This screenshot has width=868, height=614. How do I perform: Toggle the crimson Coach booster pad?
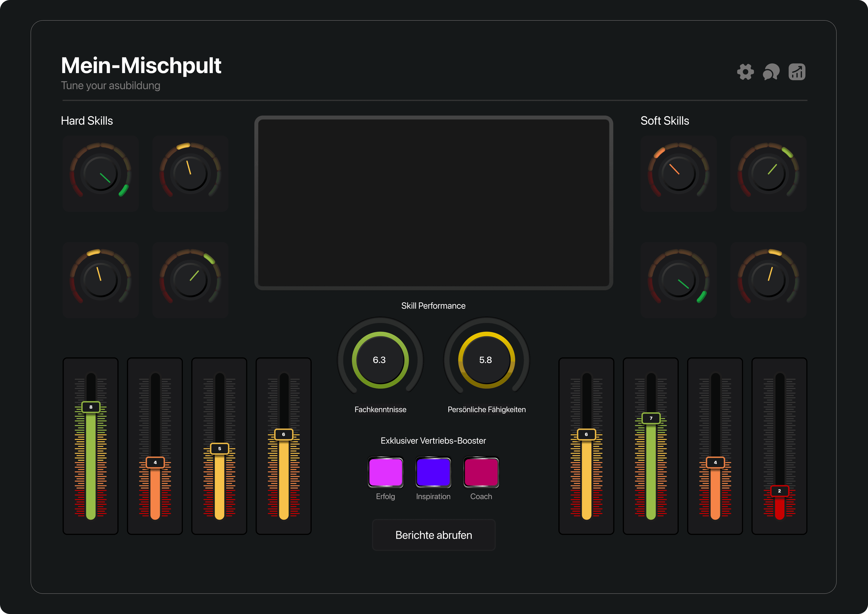point(481,472)
